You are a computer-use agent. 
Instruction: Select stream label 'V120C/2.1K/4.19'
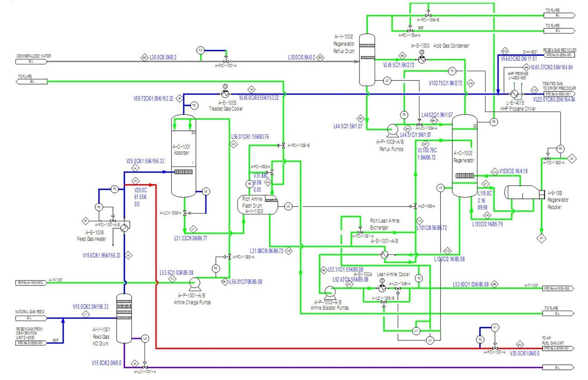point(513,171)
